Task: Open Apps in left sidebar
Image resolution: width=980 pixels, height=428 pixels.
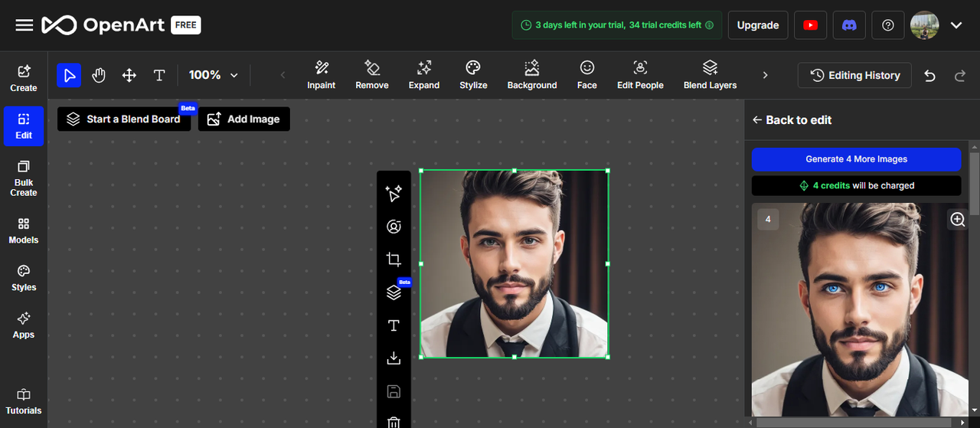Action: (x=24, y=325)
